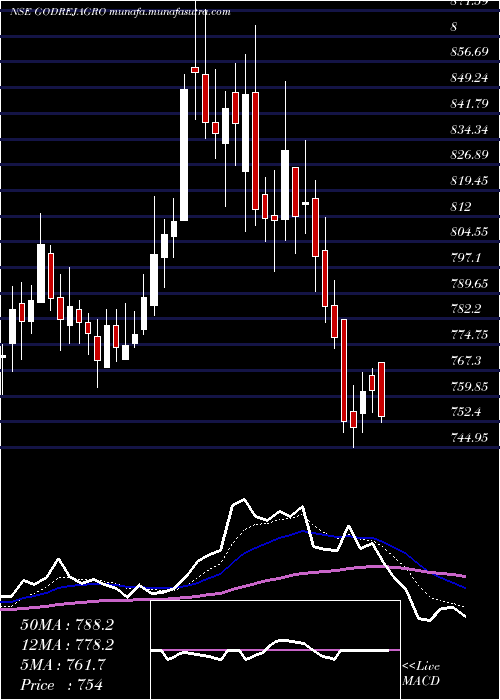Click the 767.3 price axis label
Screen dimensions: 500x700
click(x=467, y=361)
